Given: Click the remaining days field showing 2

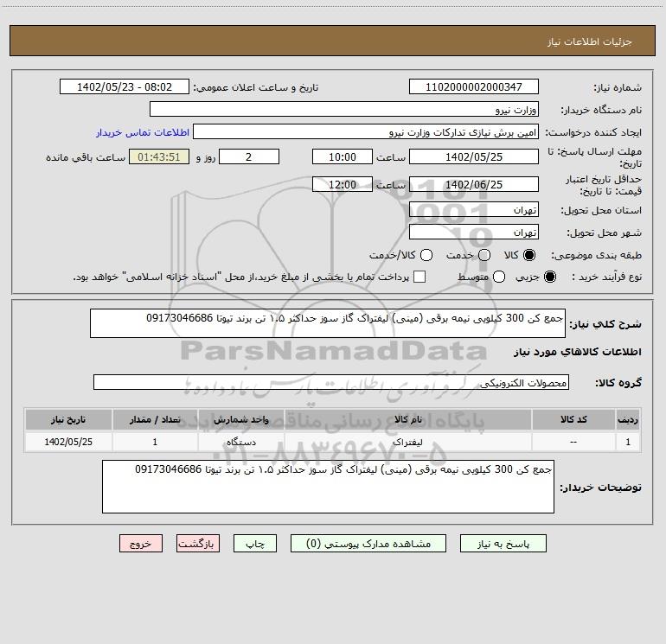Looking at the screenshot, I should click(249, 156).
